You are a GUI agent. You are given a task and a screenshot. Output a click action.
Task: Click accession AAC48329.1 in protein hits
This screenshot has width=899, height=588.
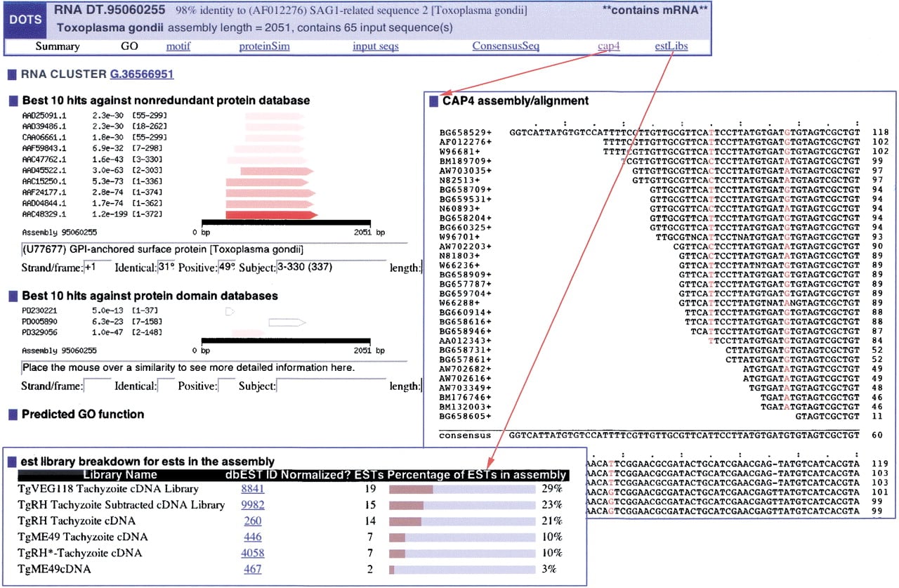coord(44,214)
